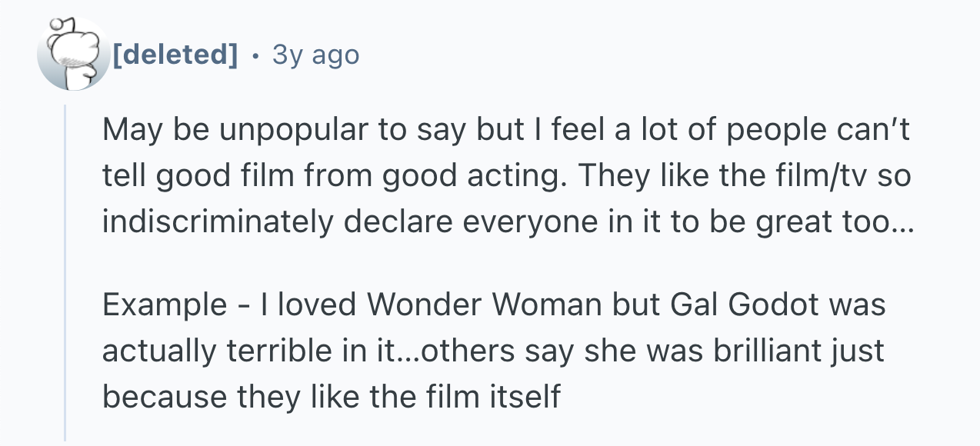The height and width of the screenshot is (446, 980).
Task: Click the word 'indiscriminately' in the comment
Action: 218,221
